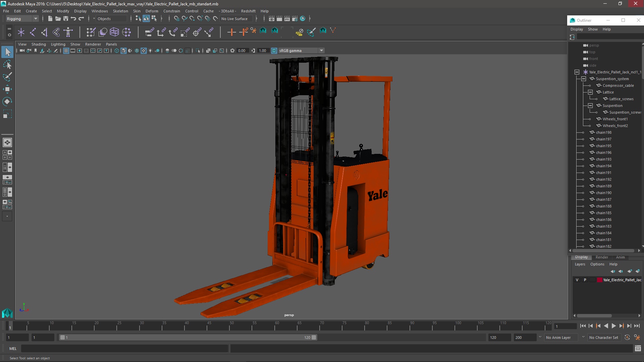Click the Animation Preferences icon
Viewport: 644px width, 362px height.
(x=637, y=338)
